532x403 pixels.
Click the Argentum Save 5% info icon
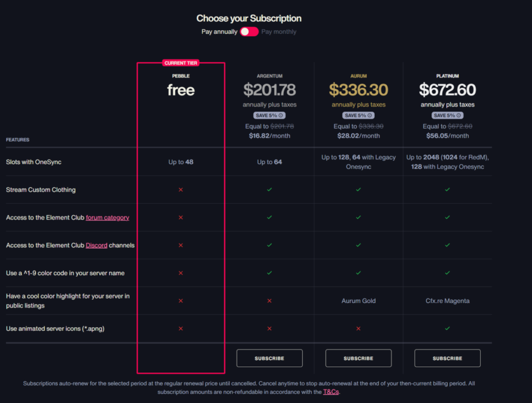(x=281, y=115)
